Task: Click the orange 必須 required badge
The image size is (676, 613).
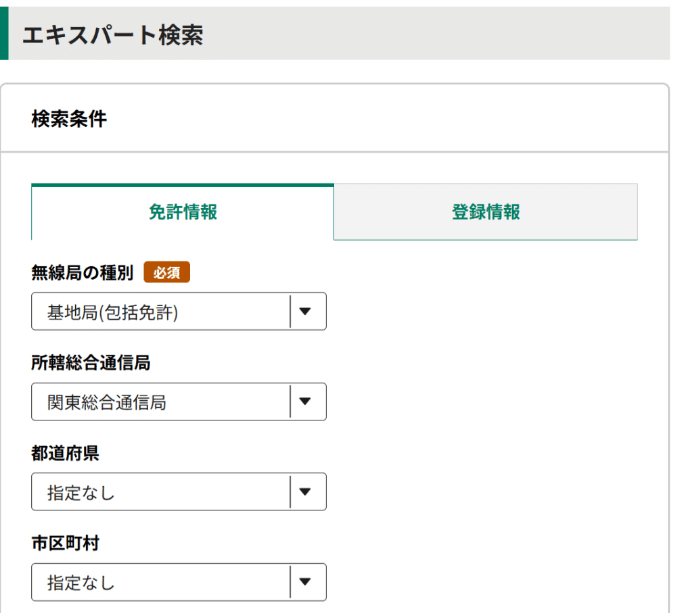Action: (166, 272)
